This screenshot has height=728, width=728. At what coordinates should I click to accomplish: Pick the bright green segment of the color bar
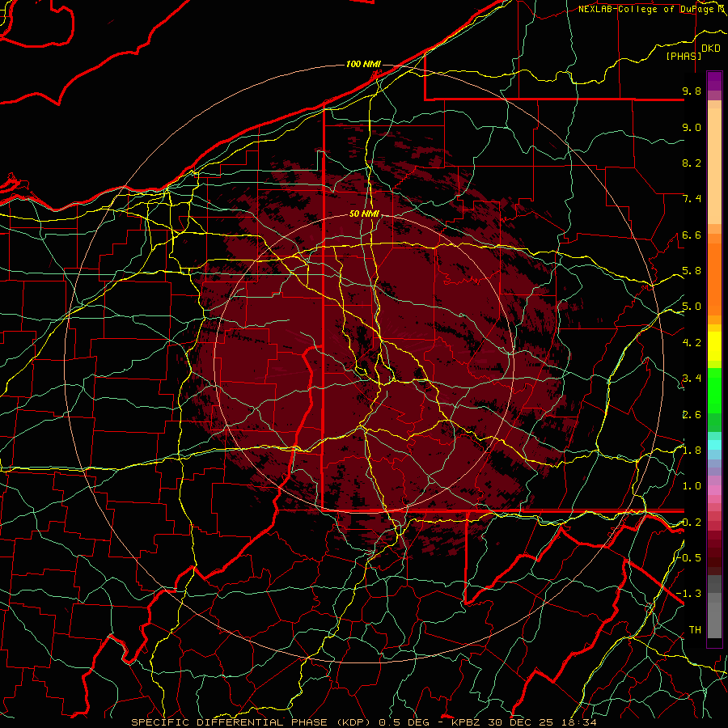714,392
